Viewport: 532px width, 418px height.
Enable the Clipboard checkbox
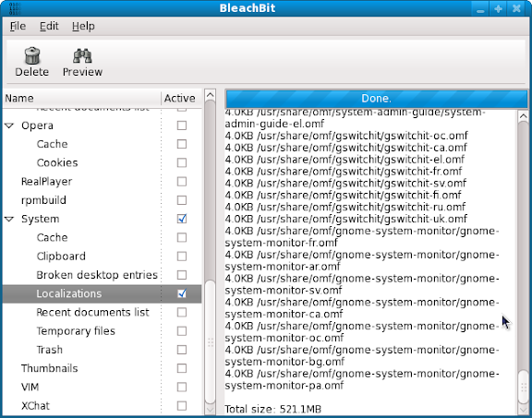click(x=182, y=256)
